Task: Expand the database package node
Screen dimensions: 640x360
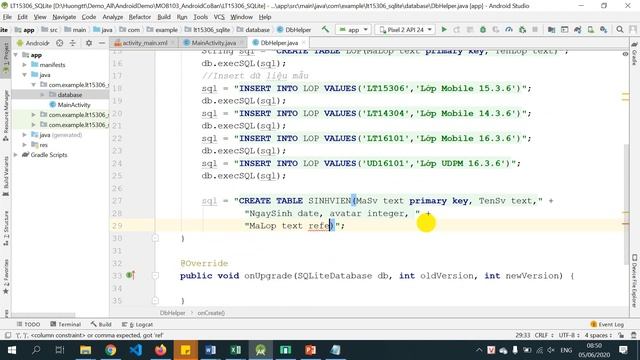Action: pos(42,95)
